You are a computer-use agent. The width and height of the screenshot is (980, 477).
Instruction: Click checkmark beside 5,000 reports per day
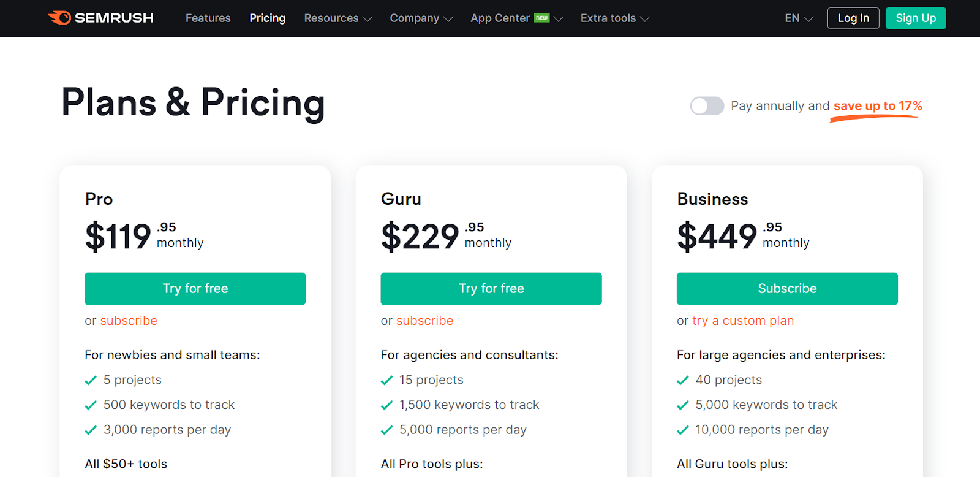386,430
